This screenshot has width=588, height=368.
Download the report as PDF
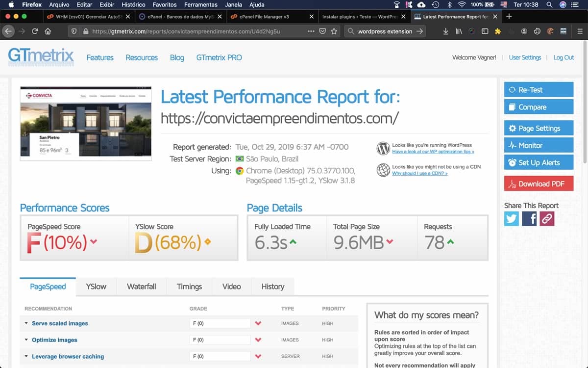coord(539,184)
